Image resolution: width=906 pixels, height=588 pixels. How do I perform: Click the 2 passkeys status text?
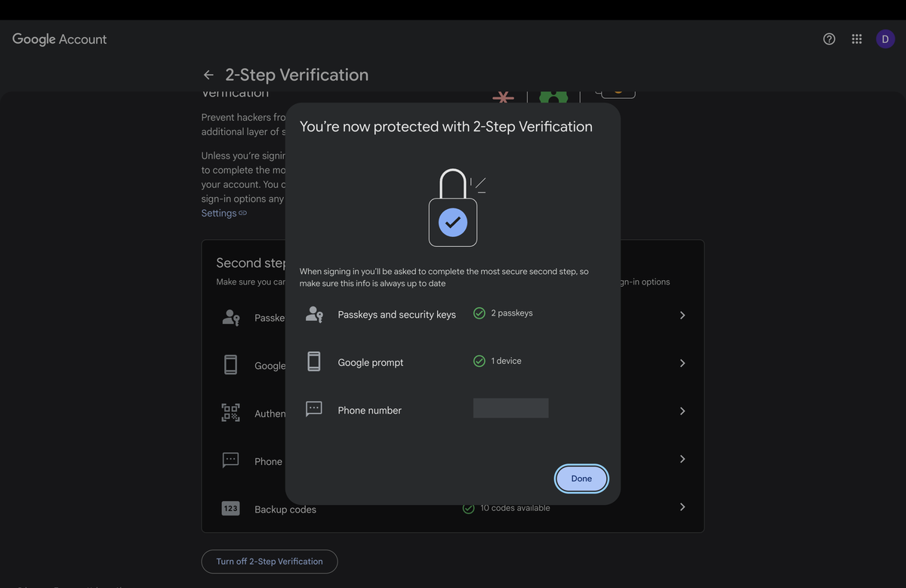tap(512, 313)
